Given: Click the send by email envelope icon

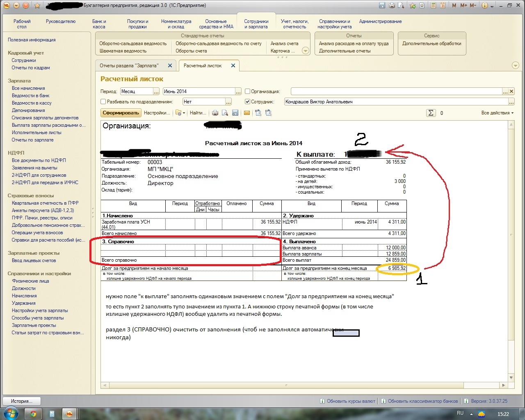Looking at the screenshot, I should 247,113.
